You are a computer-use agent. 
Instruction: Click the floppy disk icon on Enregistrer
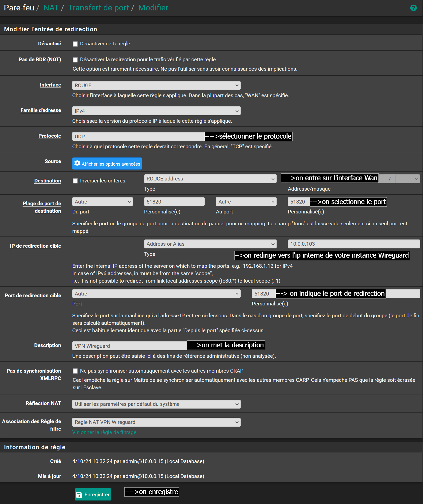(79, 495)
